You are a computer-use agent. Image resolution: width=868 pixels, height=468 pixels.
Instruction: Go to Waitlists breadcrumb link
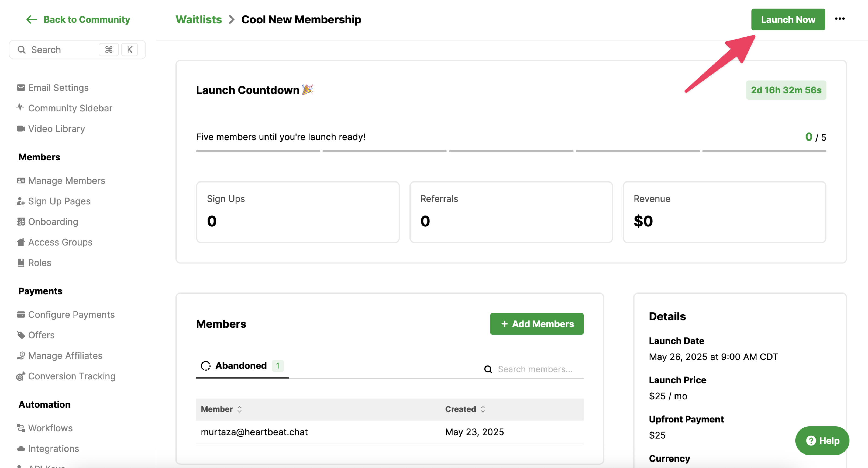198,20
